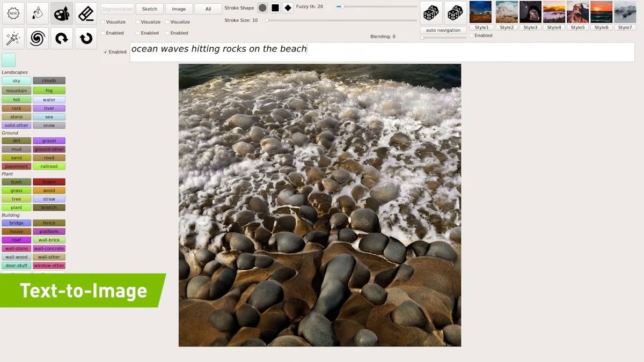
Task: Click the swirl effect icon
Action: 37,37
